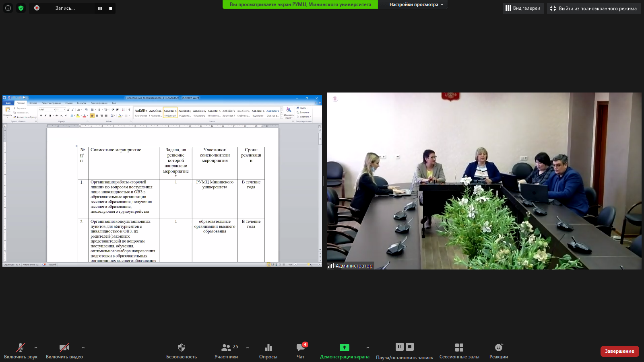644x362 pixels.
Task: Open the Breakout Rooms icon
Action: coord(459,348)
